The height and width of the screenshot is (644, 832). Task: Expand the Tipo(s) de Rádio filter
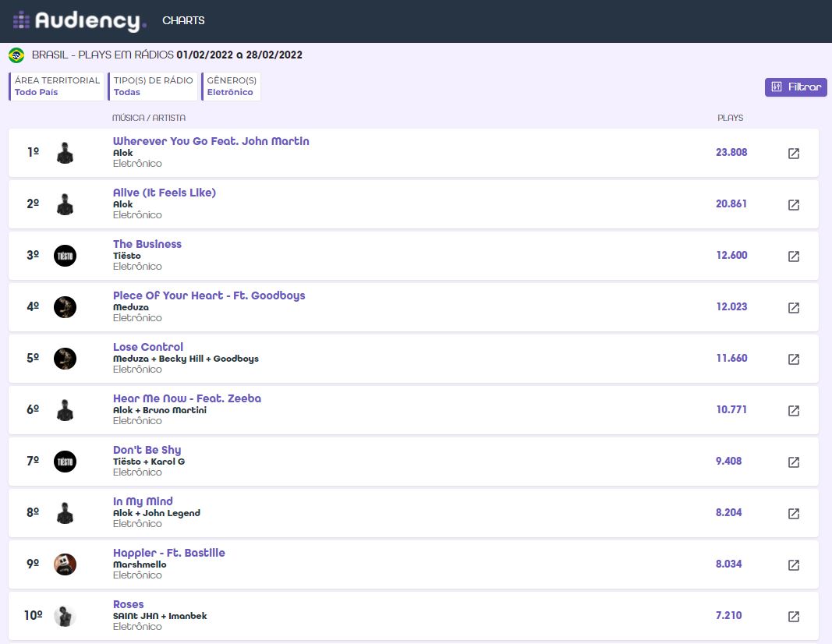[152, 87]
